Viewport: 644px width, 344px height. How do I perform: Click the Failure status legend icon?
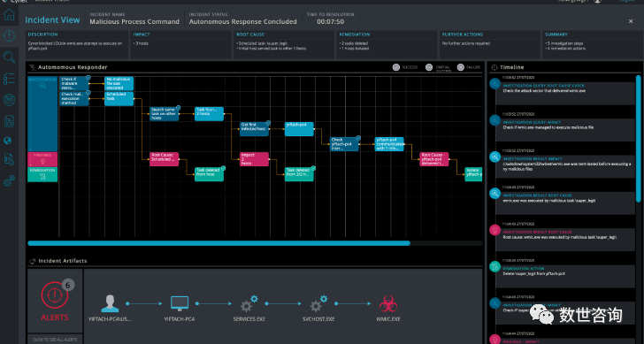460,67
